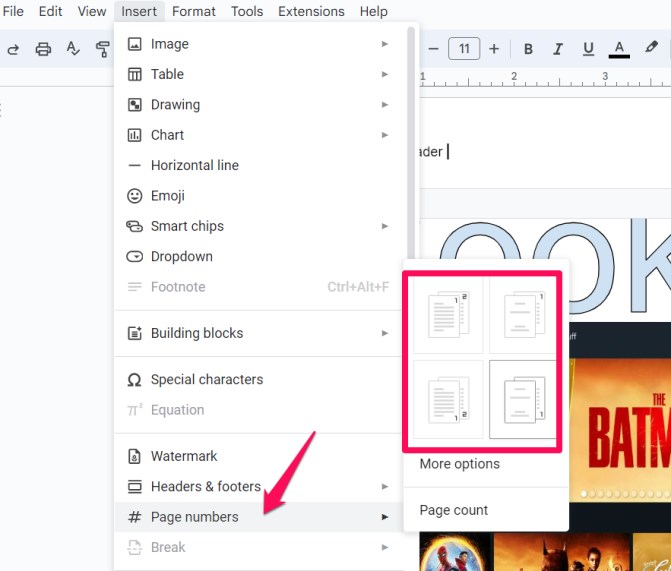
Task: Insert a Horizontal line
Action: (x=259, y=166)
